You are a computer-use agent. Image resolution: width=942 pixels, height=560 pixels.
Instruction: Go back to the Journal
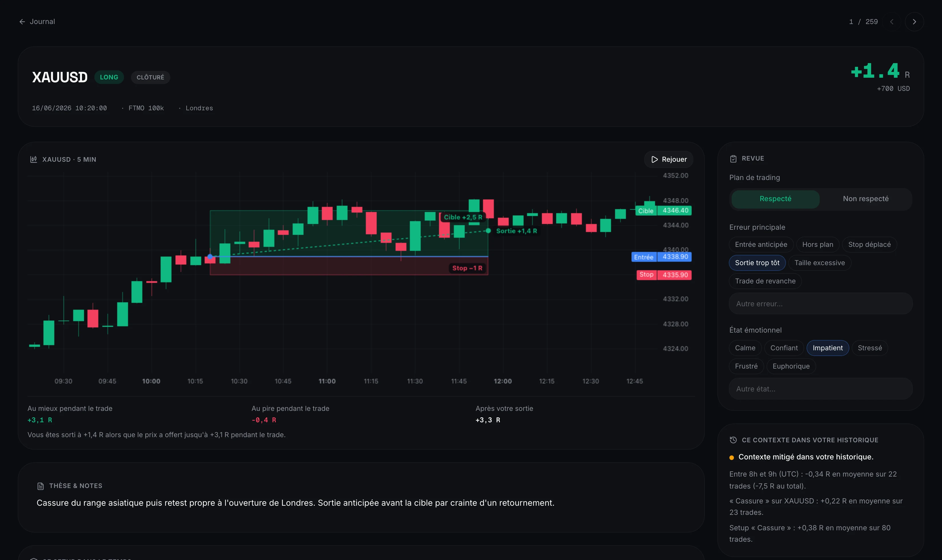point(37,21)
